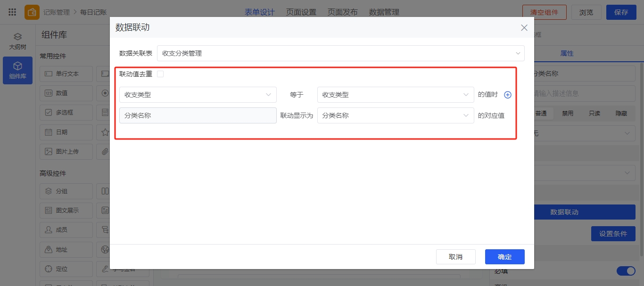Image resolution: width=644 pixels, height=286 pixels.
Task: Open the 数据关联表 dropdown
Action: click(340, 53)
